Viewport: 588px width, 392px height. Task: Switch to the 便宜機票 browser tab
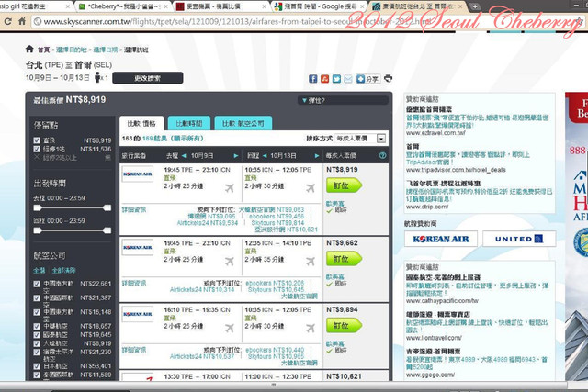pos(222,6)
